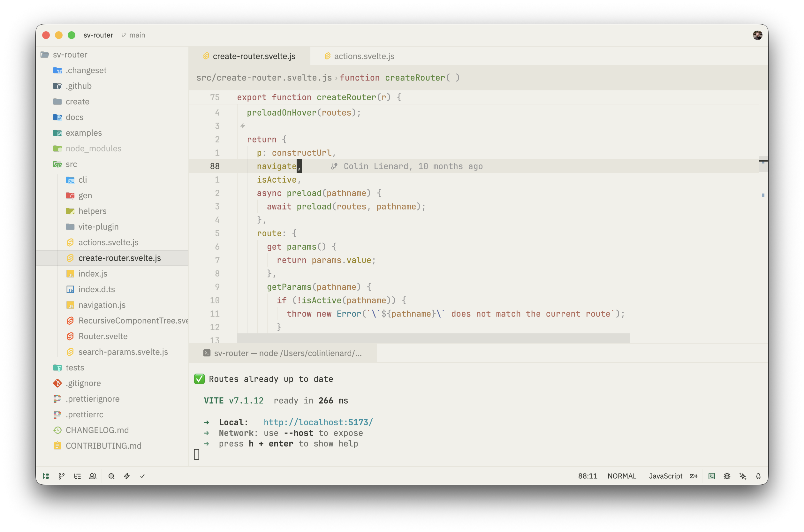Viewport: 804px width, 532px height.
Task: Toggle the terminal panel icon
Action: [711, 476]
